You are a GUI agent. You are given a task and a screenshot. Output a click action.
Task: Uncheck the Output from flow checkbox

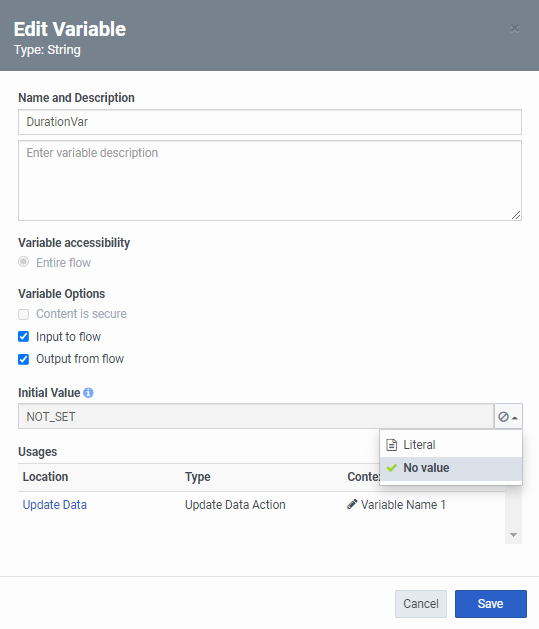[24, 359]
